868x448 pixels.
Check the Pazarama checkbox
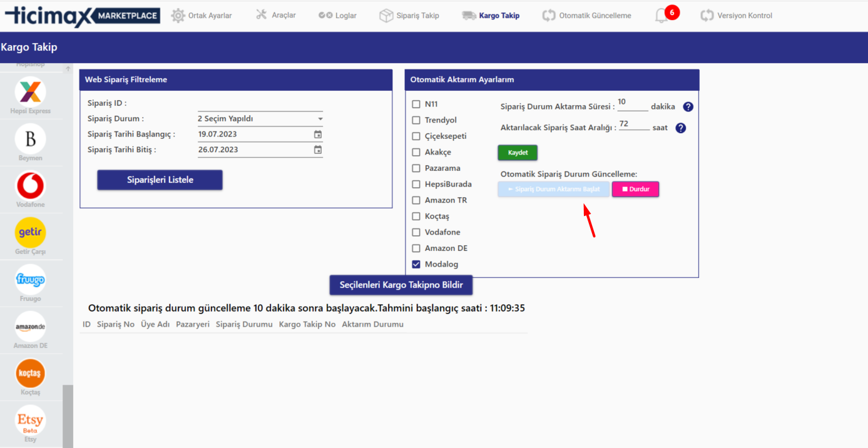(x=416, y=168)
